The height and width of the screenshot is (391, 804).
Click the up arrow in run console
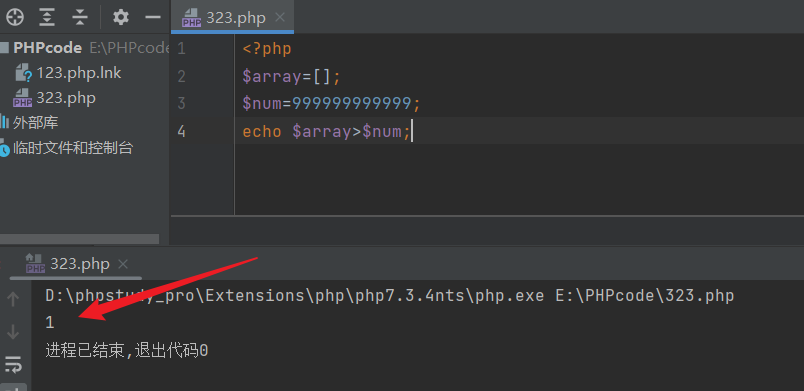pyautogui.click(x=13, y=299)
